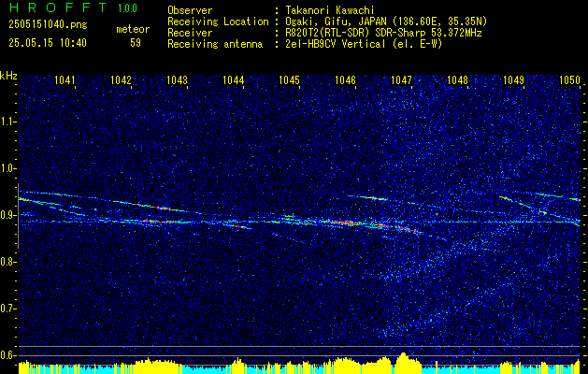Screen dimensions: 588x374
Task: Click the 1050 time marker
Action: pyautogui.click(x=569, y=79)
